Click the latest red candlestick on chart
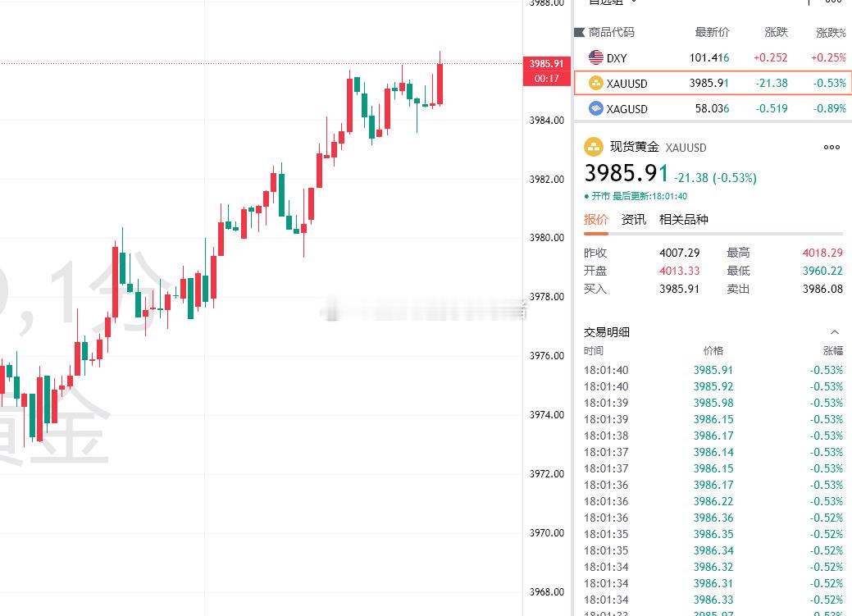852x616 pixels. tap(440, 83)
